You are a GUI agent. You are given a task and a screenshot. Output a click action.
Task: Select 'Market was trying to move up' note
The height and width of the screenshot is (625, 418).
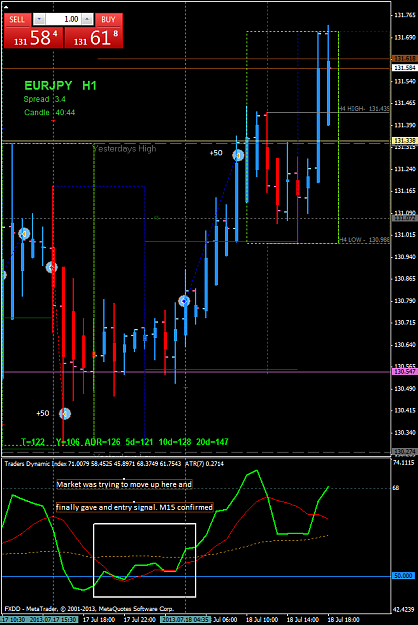point(124,485)
